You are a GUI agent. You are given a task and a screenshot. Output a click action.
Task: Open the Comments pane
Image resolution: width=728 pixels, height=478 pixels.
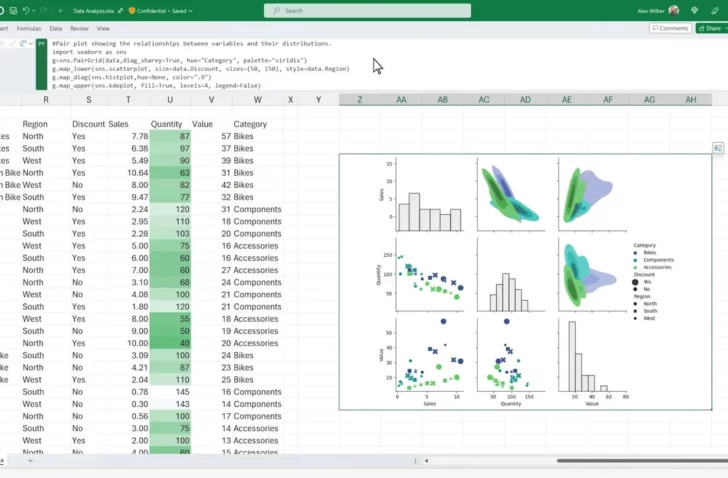pyautogui.click(x=670, y=28)
